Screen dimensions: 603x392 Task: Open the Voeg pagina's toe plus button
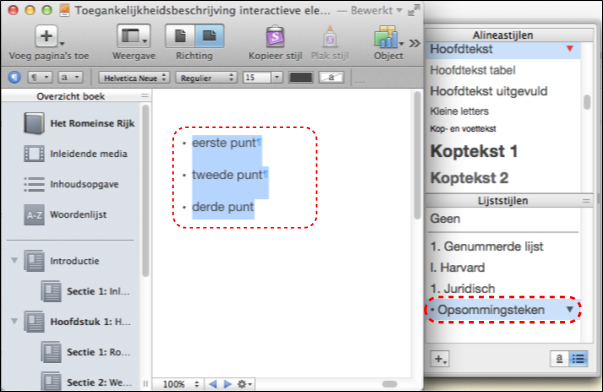(x=47, y=36)
